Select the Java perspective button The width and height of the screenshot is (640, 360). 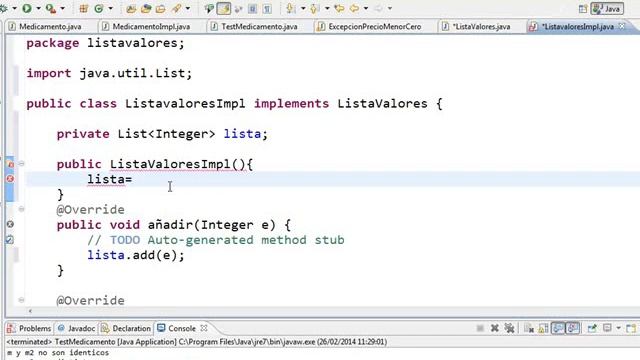pyautogui.click(x=607, y=9)
